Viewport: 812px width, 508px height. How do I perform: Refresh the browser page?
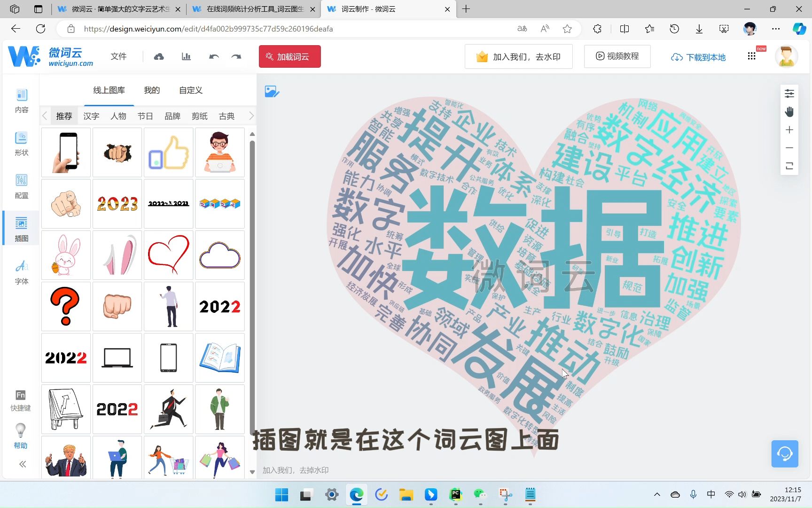point(41,29)
